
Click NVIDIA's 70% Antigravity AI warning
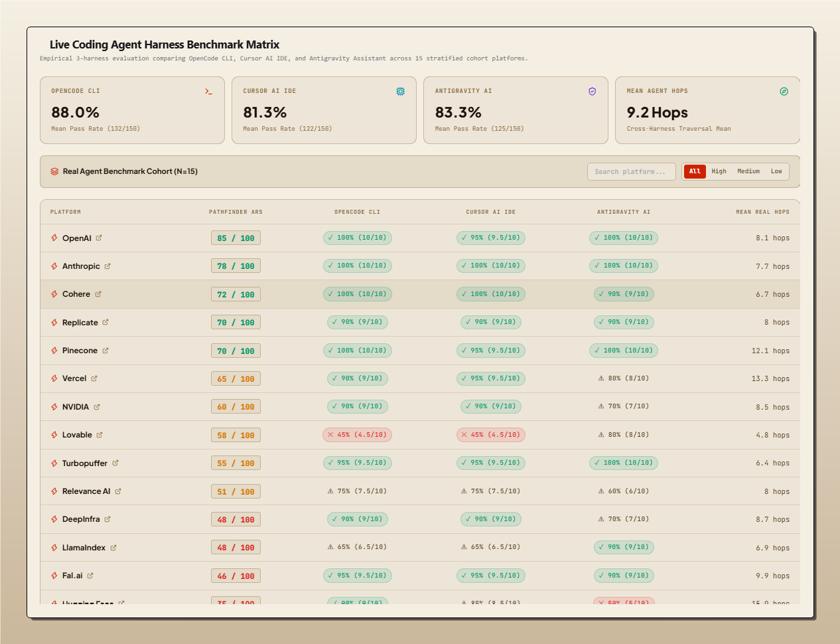pos(624,406)
